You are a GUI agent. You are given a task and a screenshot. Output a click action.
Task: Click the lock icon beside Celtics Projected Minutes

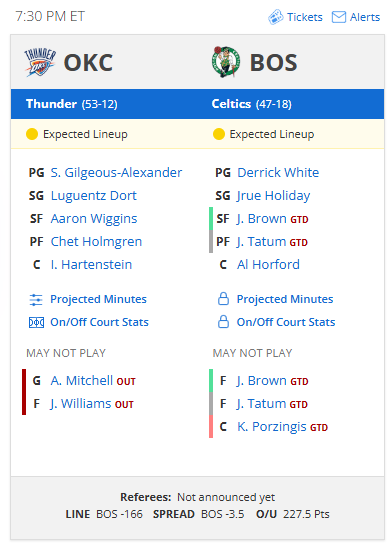pyautogui.click(x=223, y=299)
